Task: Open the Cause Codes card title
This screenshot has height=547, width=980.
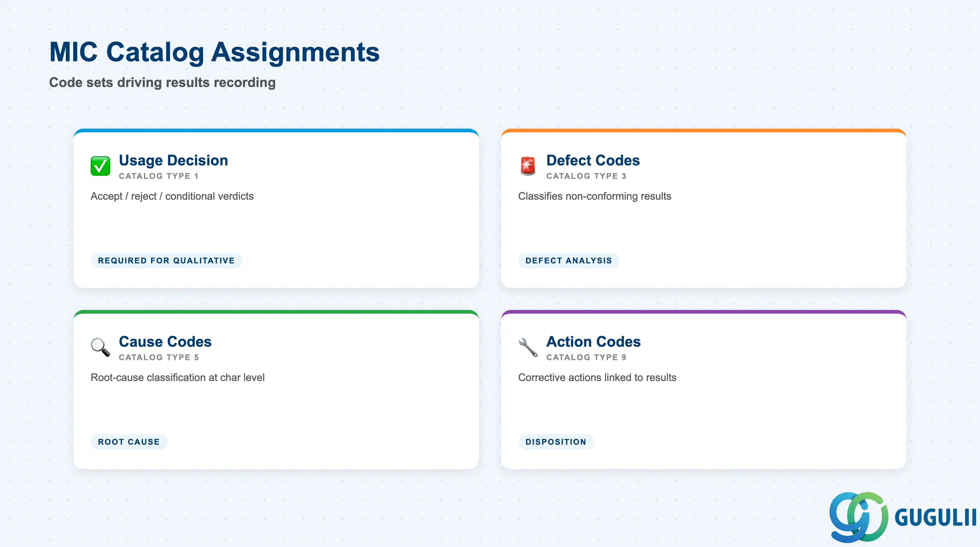Action: (165, 341)
